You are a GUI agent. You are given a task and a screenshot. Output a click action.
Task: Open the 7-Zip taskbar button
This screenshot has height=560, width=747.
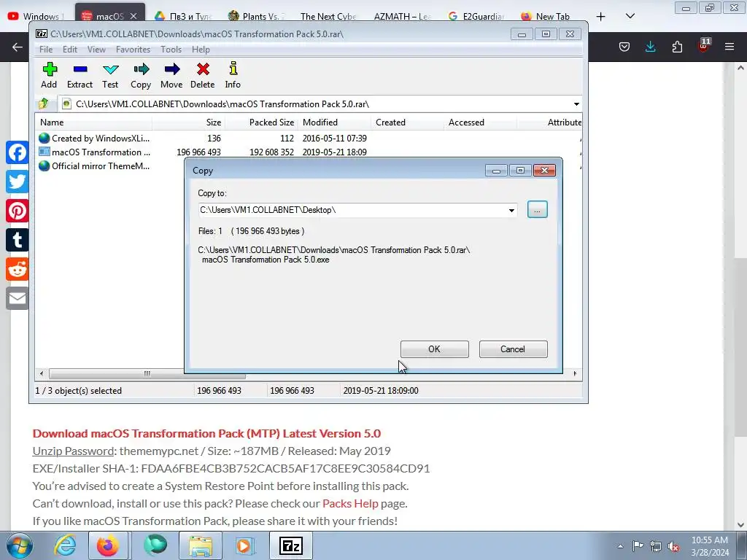pos(291,545)
